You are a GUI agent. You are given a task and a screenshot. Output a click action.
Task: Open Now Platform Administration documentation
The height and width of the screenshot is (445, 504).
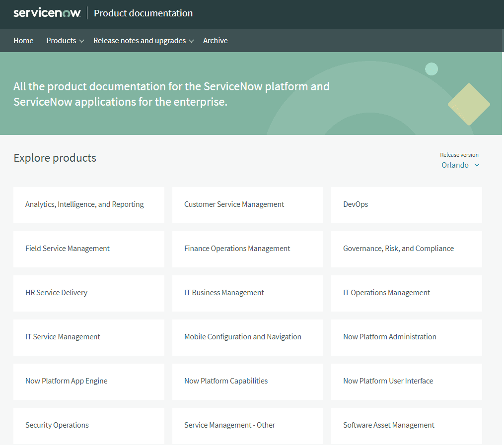pyautogui.click(x=407, y=337)
